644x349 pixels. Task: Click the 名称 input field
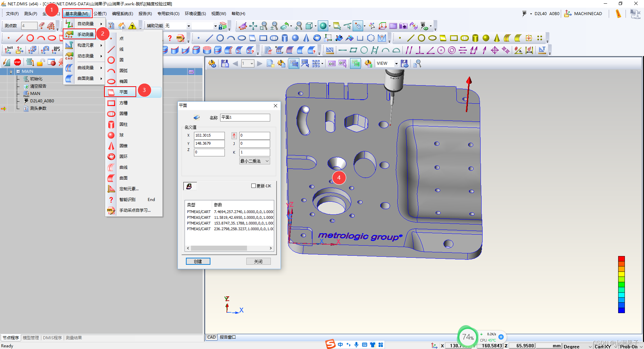tap(245, 117)
